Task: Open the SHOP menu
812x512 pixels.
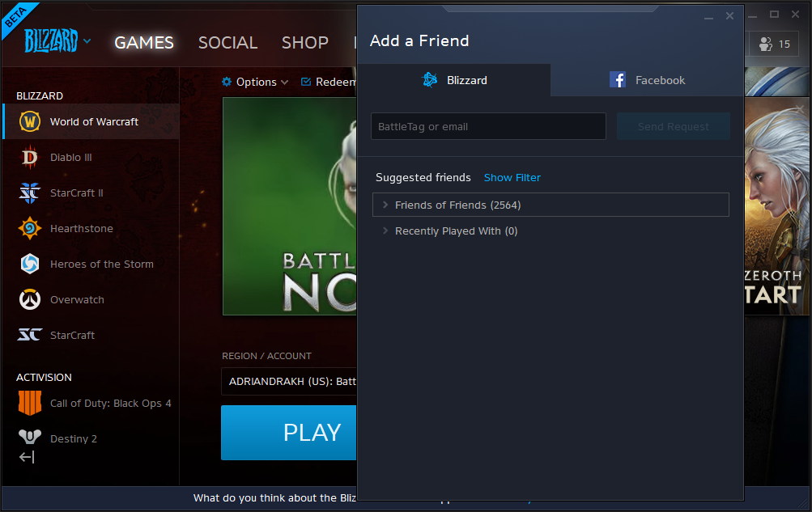Action: [x=305, y=42]
